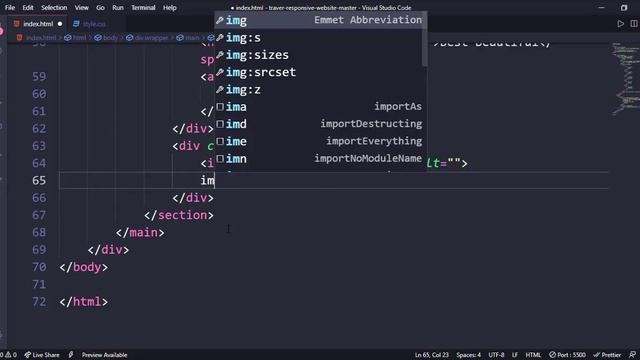
Task: Click the Ln 65, Col 23 cursor position
Action: pyautogui.click(x=431, y=355)
